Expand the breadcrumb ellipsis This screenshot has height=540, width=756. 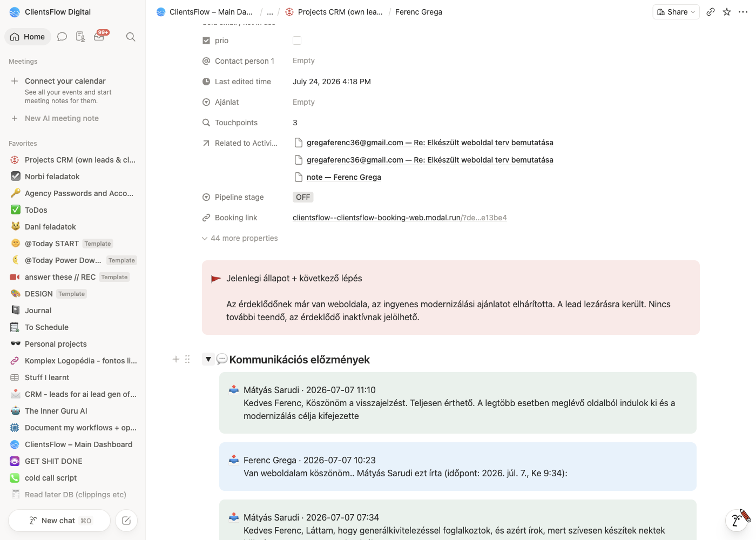click(270, 12)
